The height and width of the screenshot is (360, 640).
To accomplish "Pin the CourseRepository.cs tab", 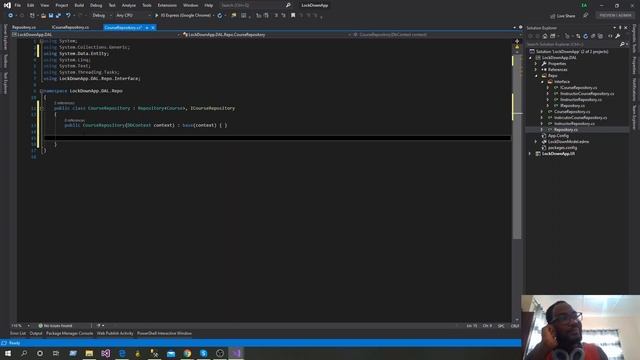I will point(147,28).
